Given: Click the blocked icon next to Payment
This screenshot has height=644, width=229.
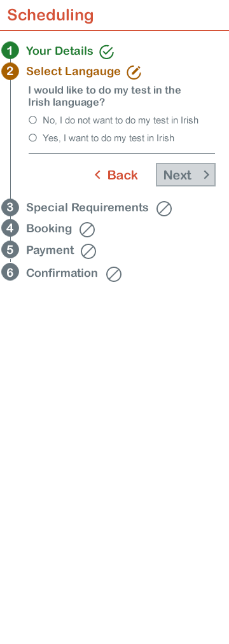Looking at the screenshot, I should pyautogui.click(x=88, y=251).
